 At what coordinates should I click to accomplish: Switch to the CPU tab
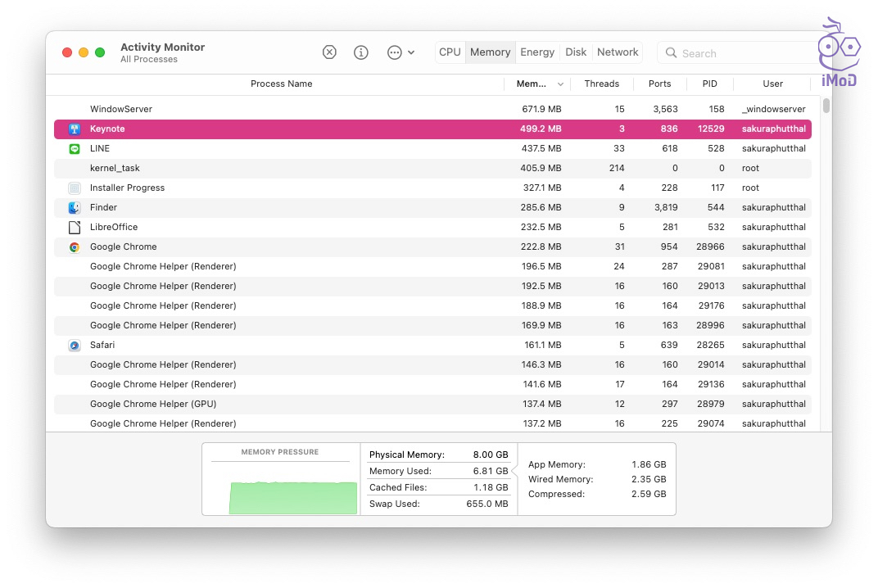pyautogui.click(x=450, y=52)
